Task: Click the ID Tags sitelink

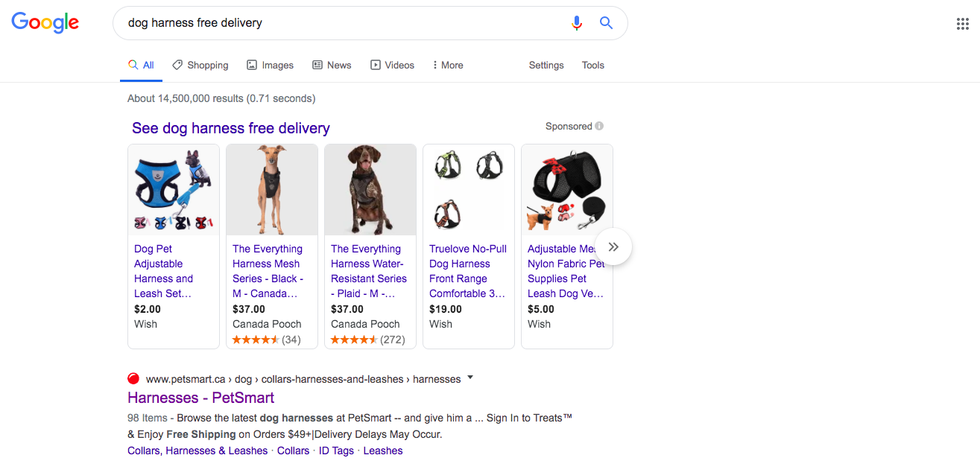Action: pos(336,451)
